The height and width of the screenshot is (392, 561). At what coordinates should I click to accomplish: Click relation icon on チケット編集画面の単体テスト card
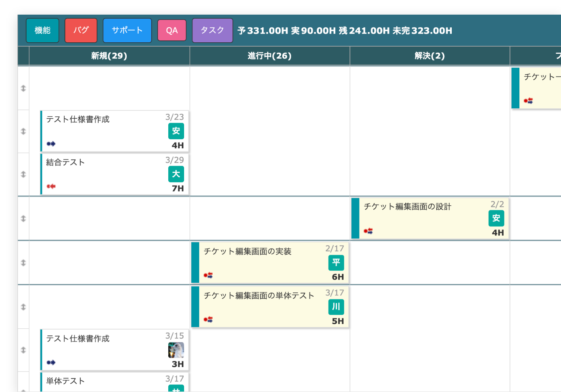(x=208, y=320)
